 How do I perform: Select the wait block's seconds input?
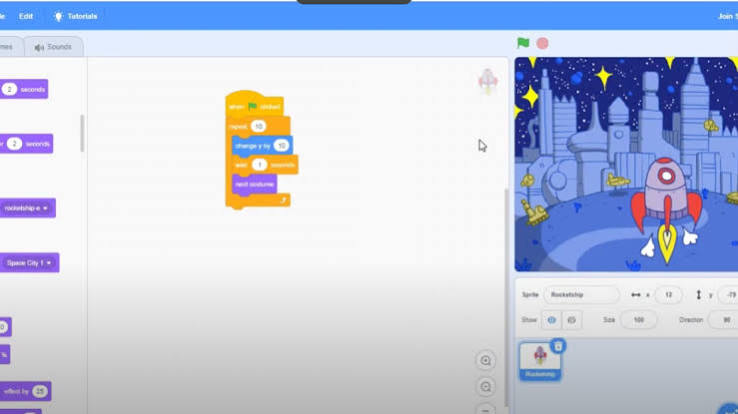click(x=259, y=165)
